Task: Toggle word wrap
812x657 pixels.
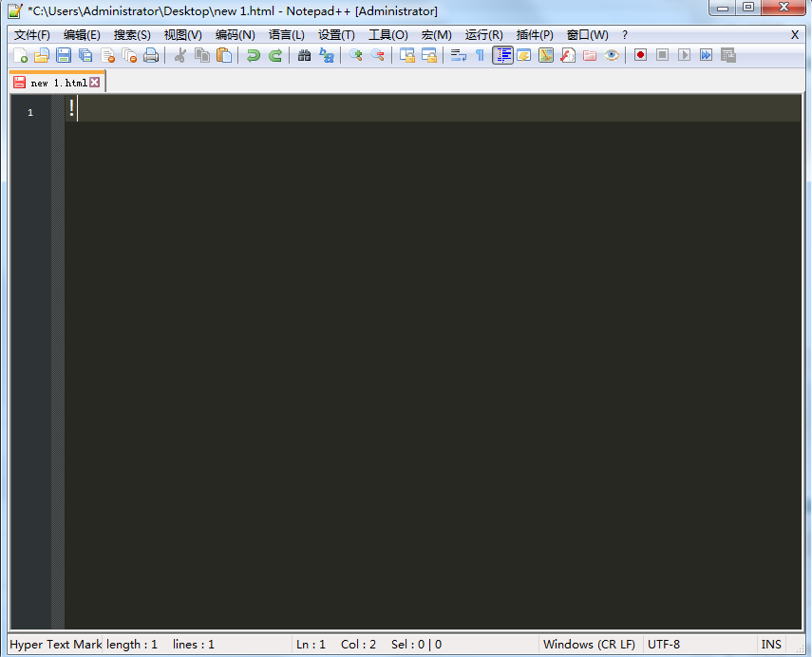Action: pyautogui.click(x=459, y=55)
